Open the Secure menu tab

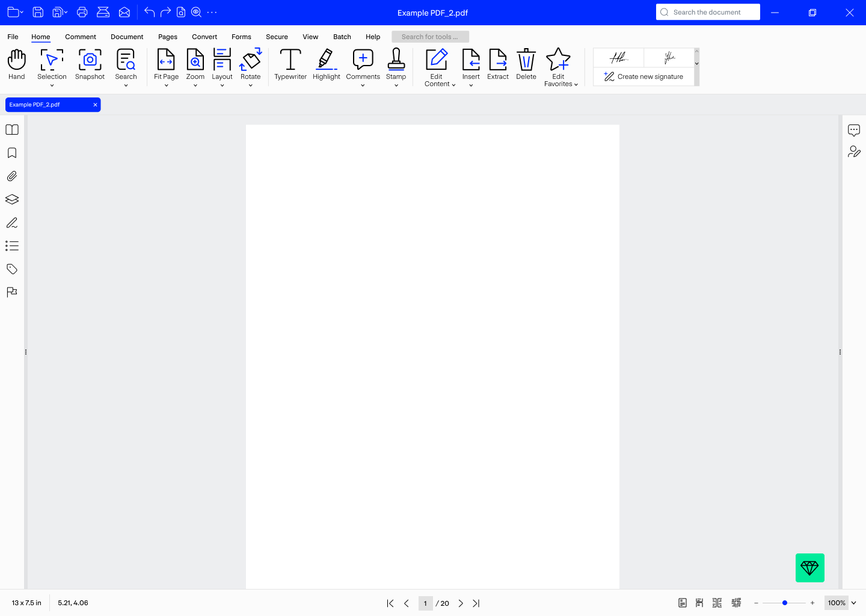[277, 37]
